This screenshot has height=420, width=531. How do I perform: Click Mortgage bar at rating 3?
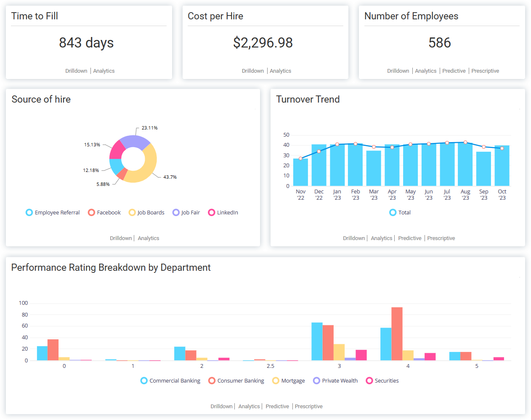(x=339, y=352)
